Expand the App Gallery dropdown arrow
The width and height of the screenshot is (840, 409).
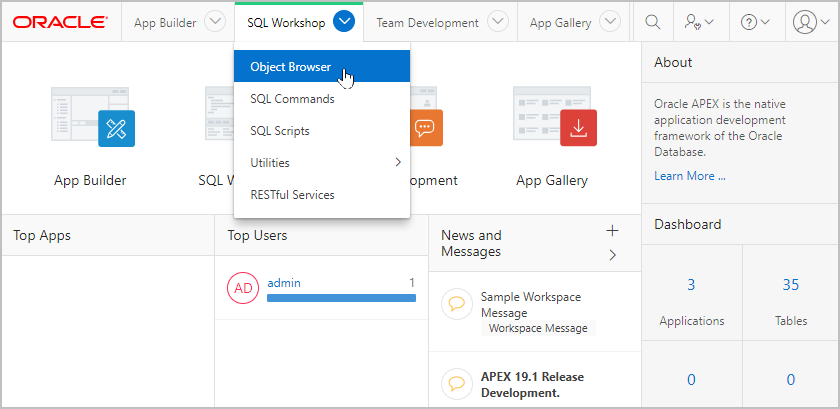(610, 23)
